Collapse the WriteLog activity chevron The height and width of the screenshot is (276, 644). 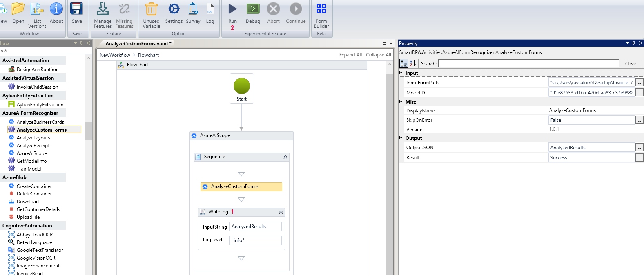pyautogui.click(x=281, y=212)
